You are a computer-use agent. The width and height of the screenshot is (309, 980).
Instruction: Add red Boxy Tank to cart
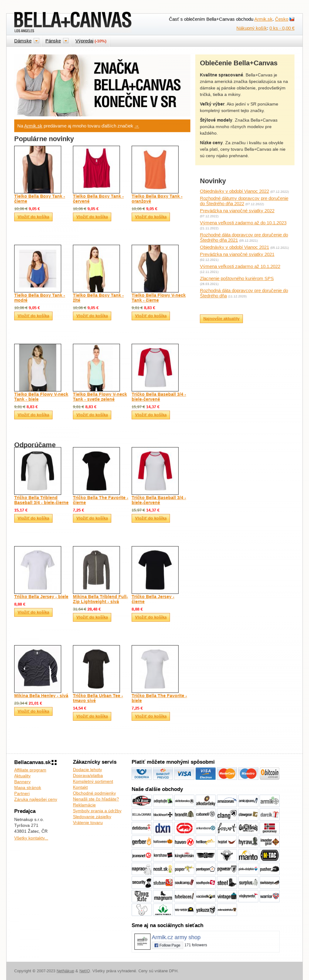pyautogui.click(x=92, y=217)
